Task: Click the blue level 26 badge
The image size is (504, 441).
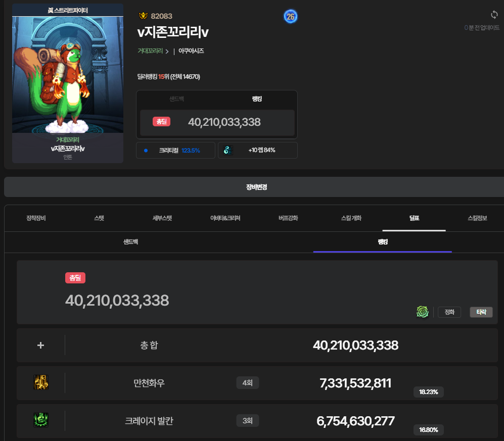Action: 290,17
